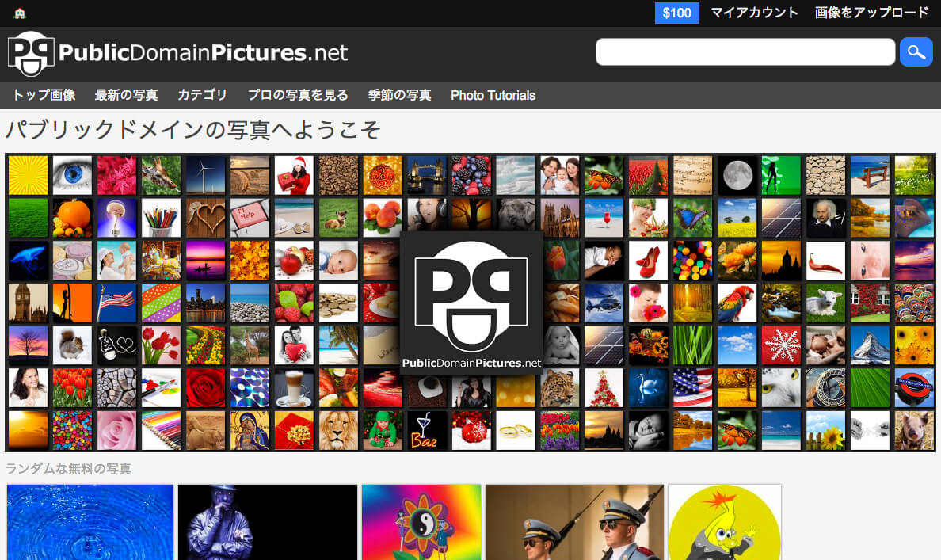Open the Tower Bridge night thumbnail

click(427, 175)
